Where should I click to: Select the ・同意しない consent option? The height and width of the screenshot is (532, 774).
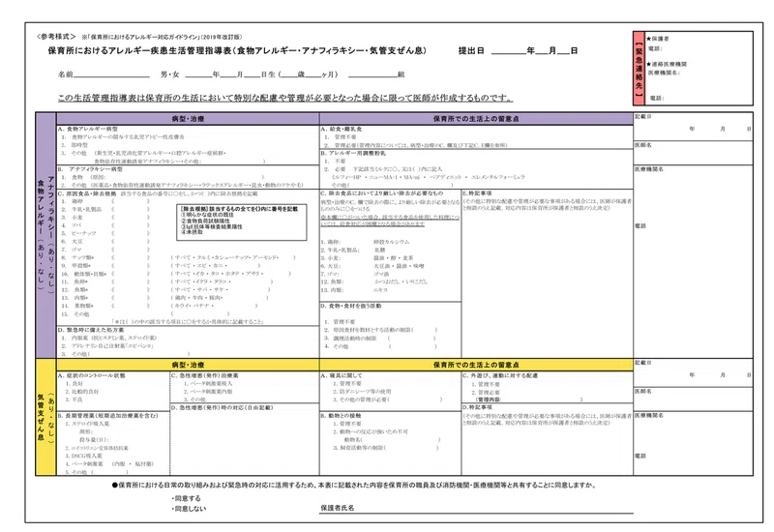pyautogui.click(x=189, y=509)
